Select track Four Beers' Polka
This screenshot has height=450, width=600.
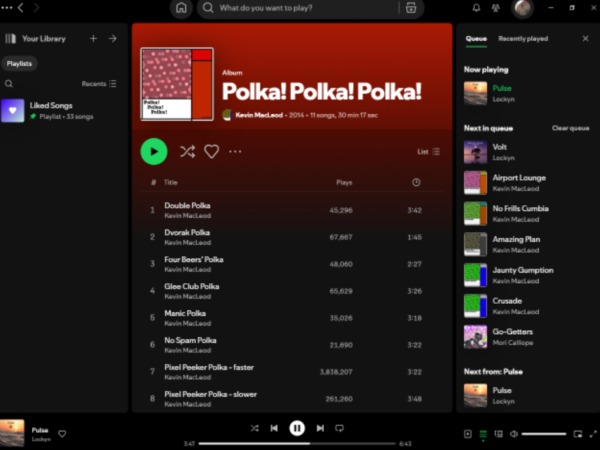(292, 264)
